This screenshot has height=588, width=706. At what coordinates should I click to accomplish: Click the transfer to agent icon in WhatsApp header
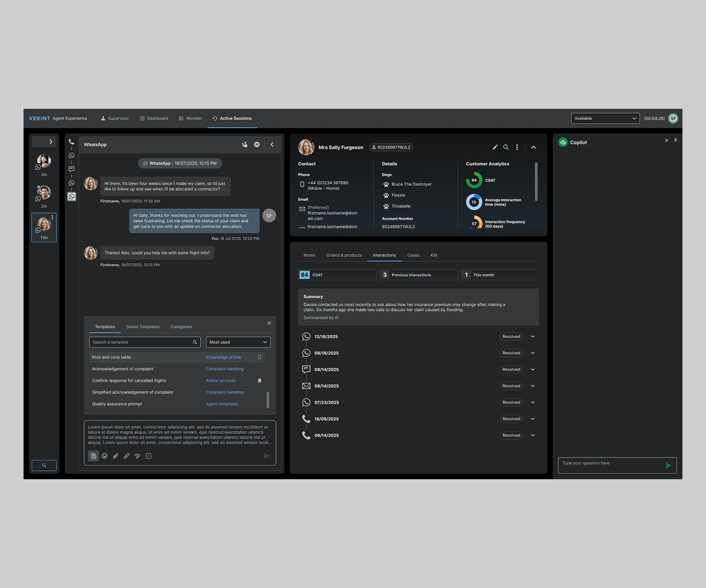(245, 145)
